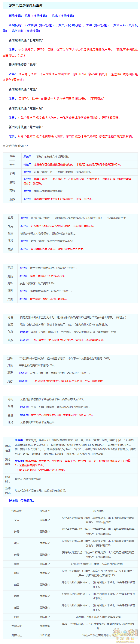Select the 傲翔 row label cell
Viewport: 140px width, 644px height.
(11, 325)
